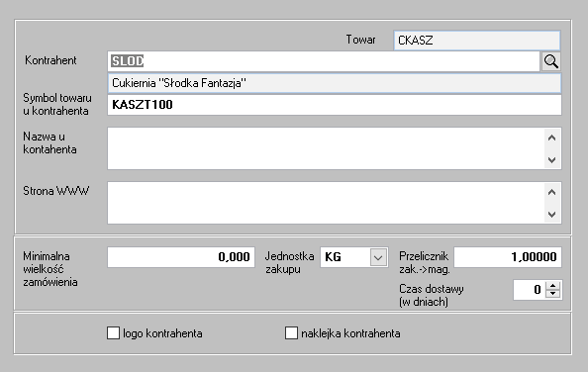The height and width of the screenshot is (372, 588).
Task: Focus the Kontrahent field containing SLOD
Action: [324, 61]
